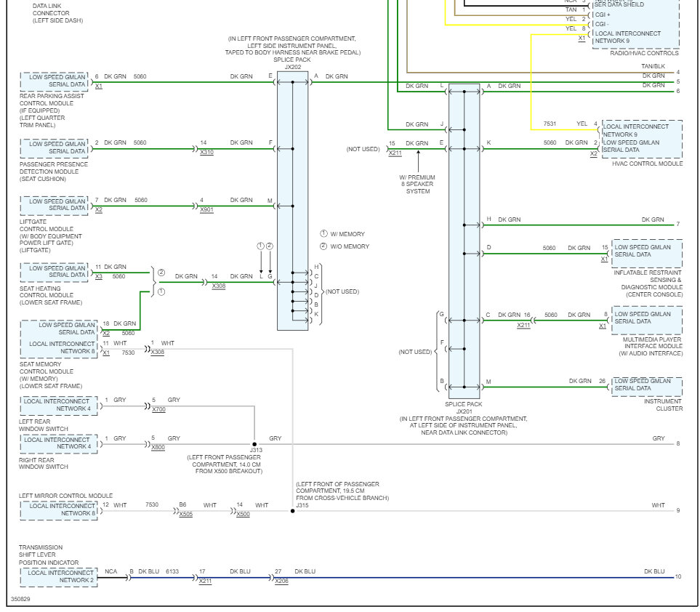The width and height of the screenshot is (700, 612).
Task: Select the TAN/BLK wire color label
Action: [653, 67]
